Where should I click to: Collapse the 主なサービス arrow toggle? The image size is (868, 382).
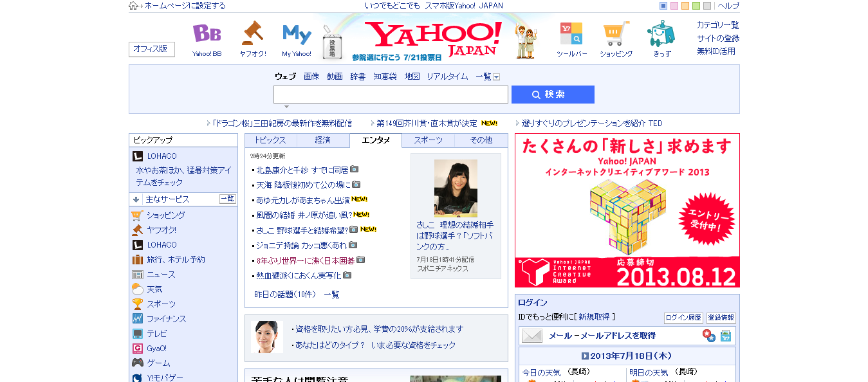point(136,199)
